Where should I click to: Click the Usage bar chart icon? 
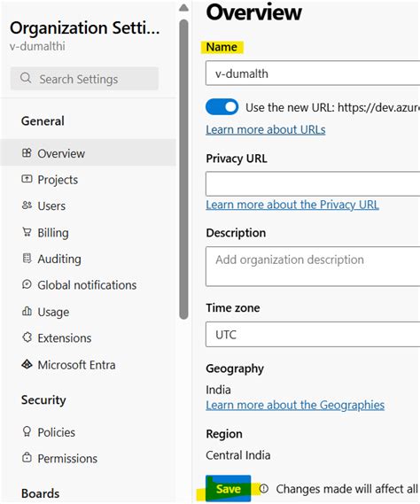point(27,311)
